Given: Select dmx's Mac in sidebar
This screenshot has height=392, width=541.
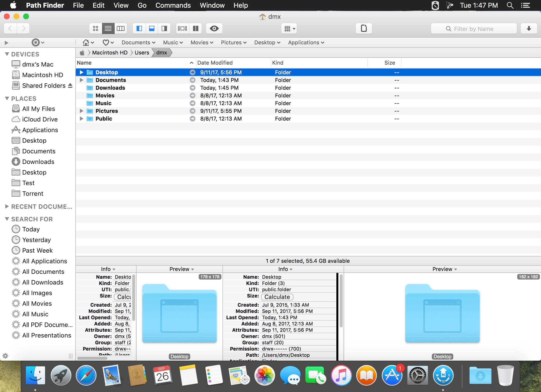Looking at the screenshot, I should tap(38, 64).
